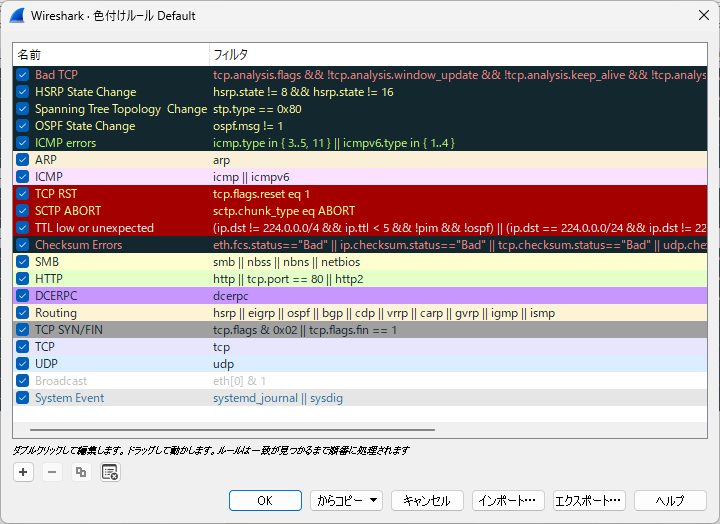Image resolution: width=720 pixels, height=524 pixels.
Task: Toggle the ICMP errors rule checkbox
Action: tap(22, 143)
